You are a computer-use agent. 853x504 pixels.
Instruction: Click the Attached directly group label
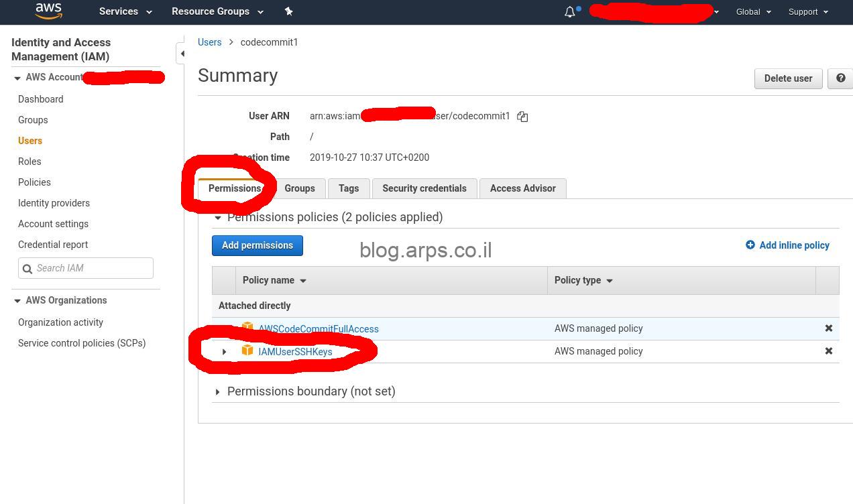click(255, 306)
